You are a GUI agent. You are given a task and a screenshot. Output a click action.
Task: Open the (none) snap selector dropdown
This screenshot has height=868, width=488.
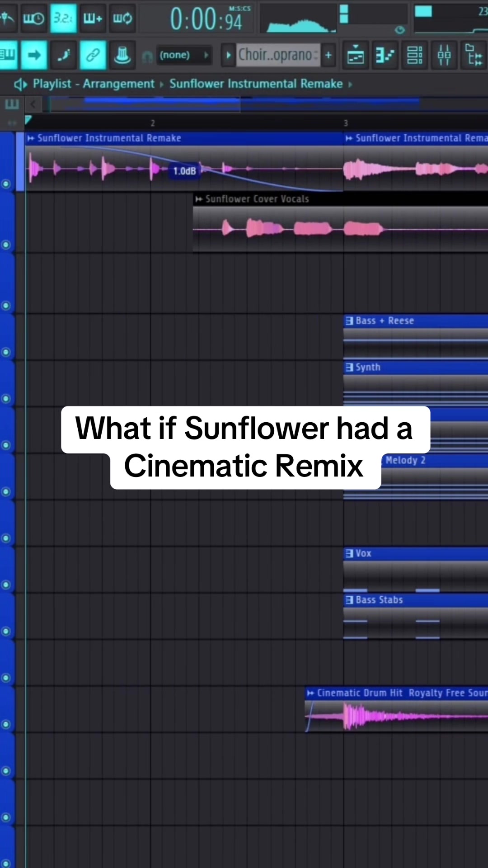click(x=184, y=55)
